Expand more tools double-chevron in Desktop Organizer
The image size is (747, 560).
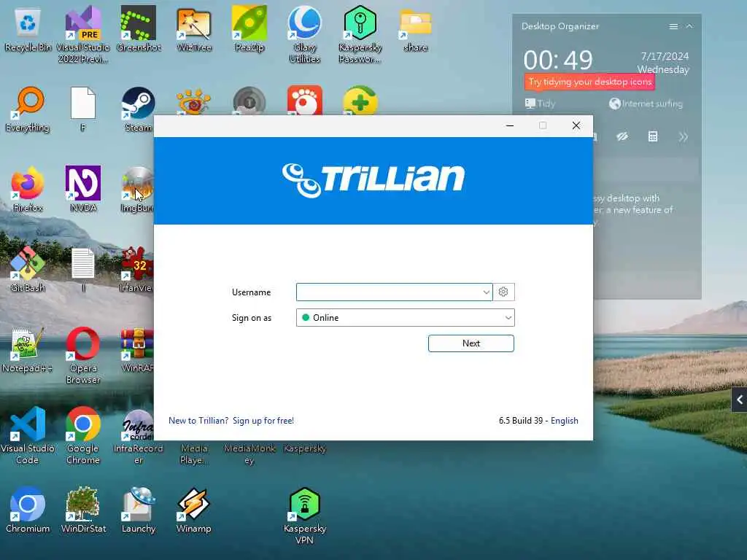coord(683,137)
